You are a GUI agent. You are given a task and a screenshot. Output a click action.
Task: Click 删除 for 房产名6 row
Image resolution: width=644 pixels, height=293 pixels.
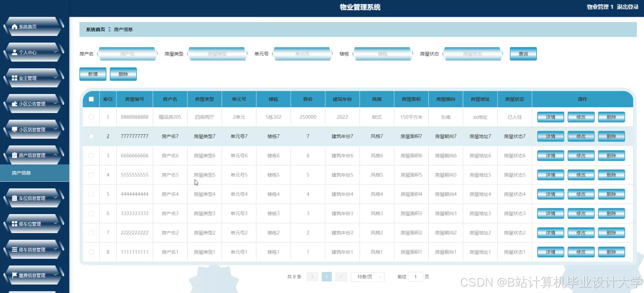[611, 155]
